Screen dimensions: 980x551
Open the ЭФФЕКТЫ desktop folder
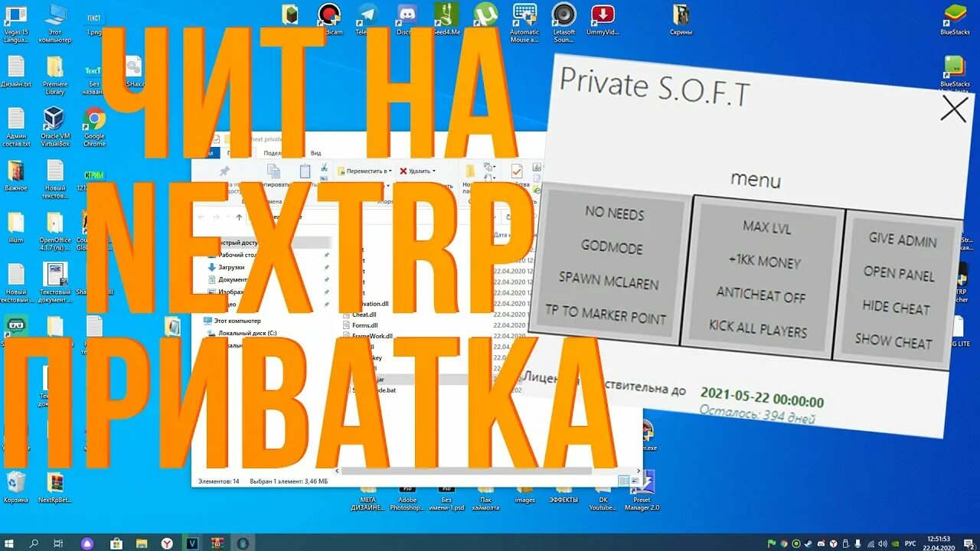click(564, 494)
